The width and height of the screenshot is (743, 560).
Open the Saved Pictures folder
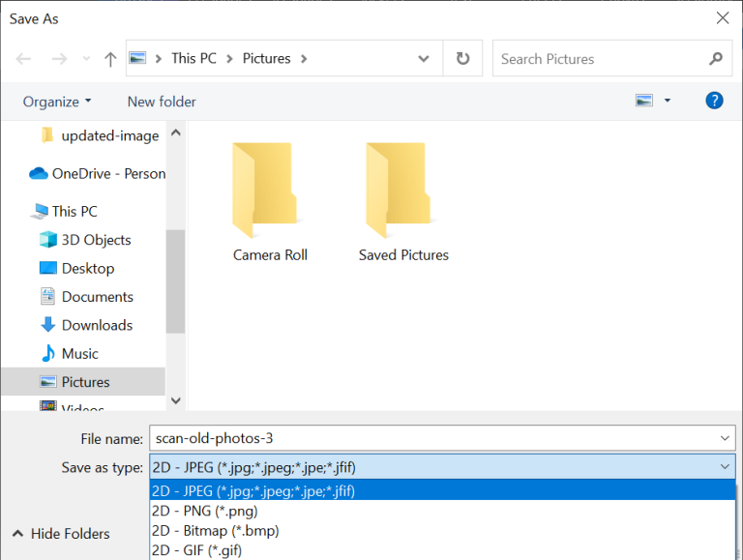coord(403,201)
